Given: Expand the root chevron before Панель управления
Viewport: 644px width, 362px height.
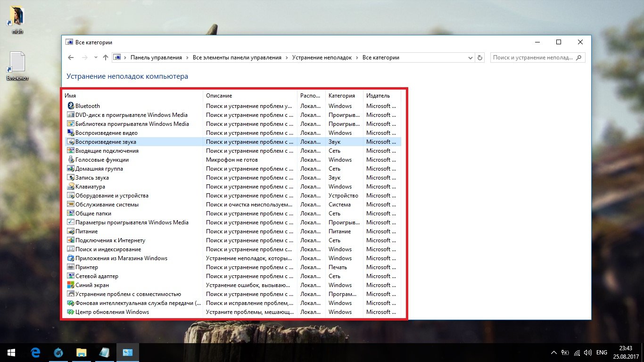Looking at the screenshot, I should pos(125,58).
